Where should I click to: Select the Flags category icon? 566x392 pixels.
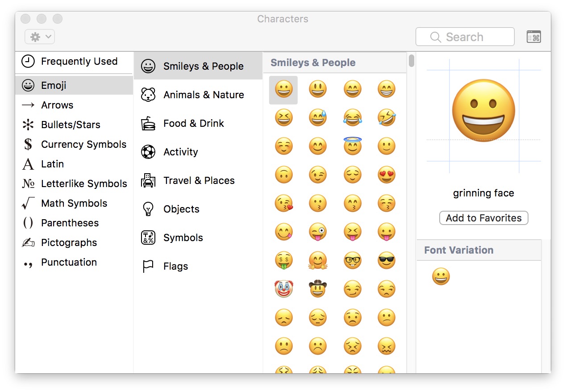[147, 266]
